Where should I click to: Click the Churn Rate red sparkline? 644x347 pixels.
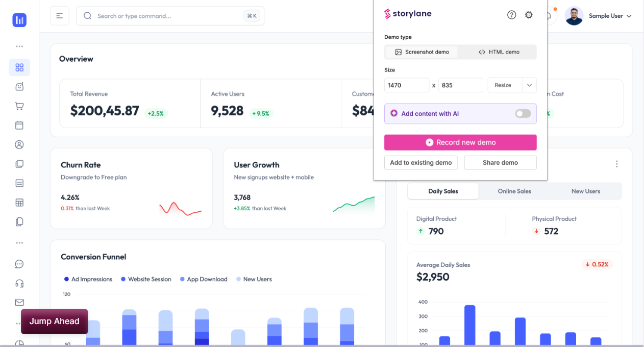180,209
